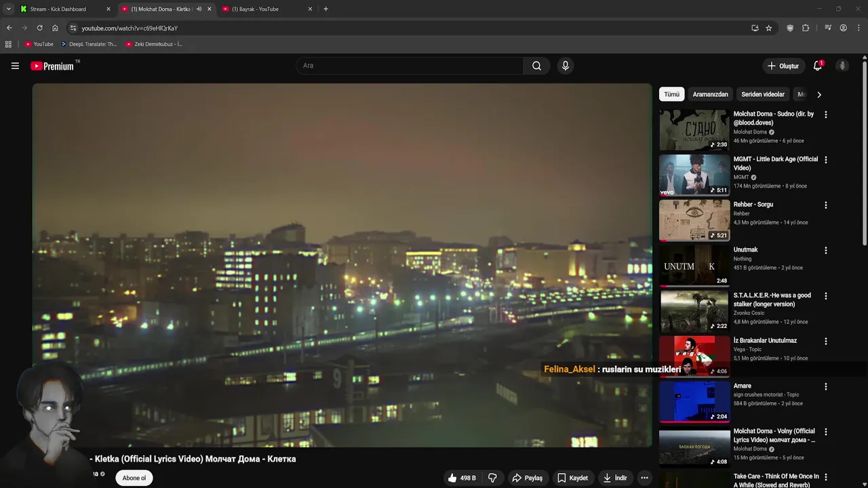The width and height of the screenshot is (868, 488).
Task: Open the bookmarks apps grid icon
Action: [8, 44]
